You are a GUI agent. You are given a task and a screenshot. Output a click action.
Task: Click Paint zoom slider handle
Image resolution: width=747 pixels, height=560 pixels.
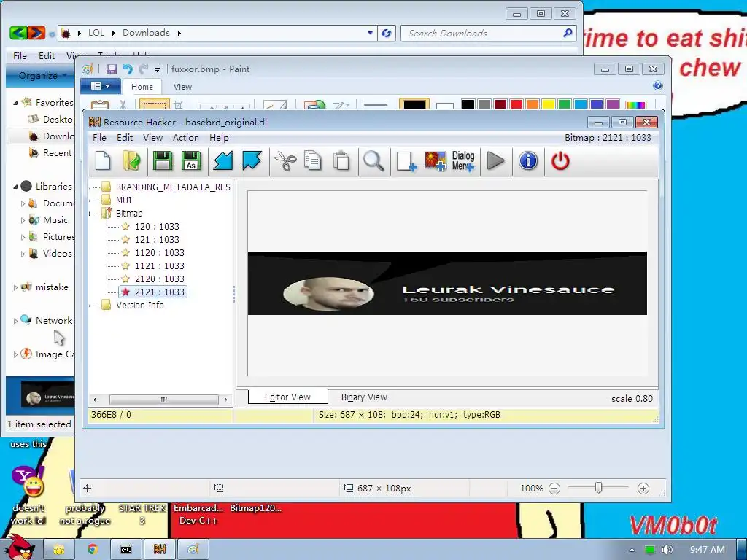pos(599,488)
